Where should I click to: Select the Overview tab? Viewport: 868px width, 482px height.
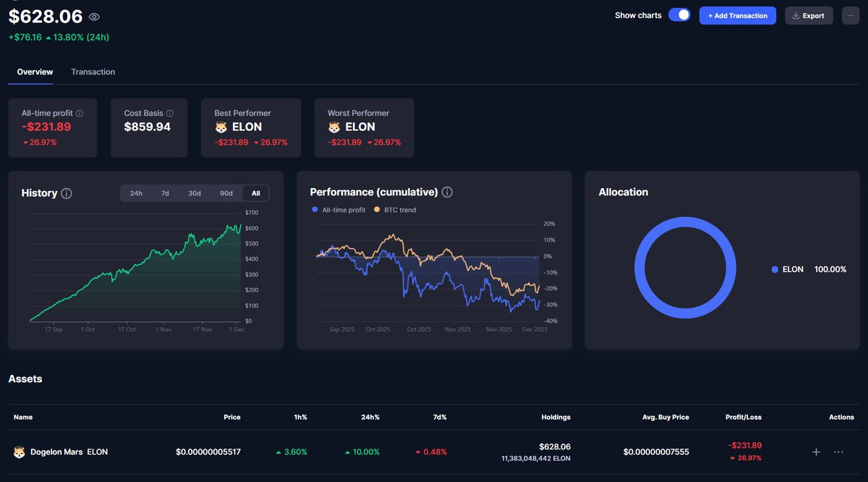34,72
